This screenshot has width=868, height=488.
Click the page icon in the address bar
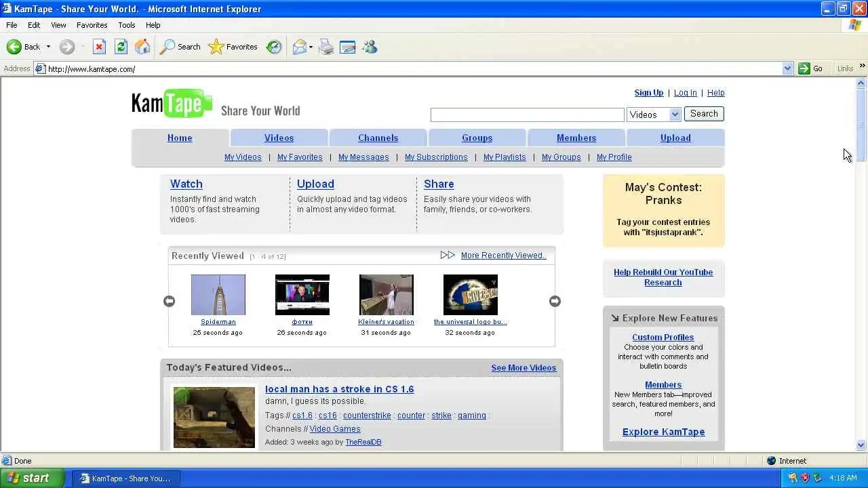point(40,68)
